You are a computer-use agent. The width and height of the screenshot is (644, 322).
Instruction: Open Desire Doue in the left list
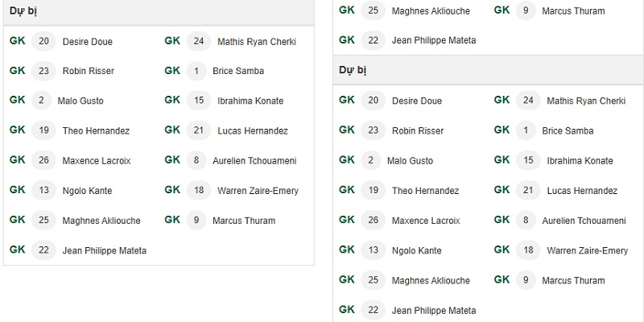pyautogui.click(x=88, y=42)
